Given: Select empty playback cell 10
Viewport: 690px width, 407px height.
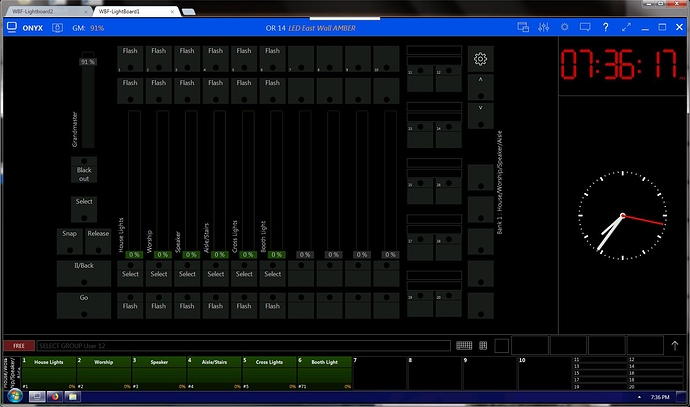Looking at the screenshot, I should point(545,373).
